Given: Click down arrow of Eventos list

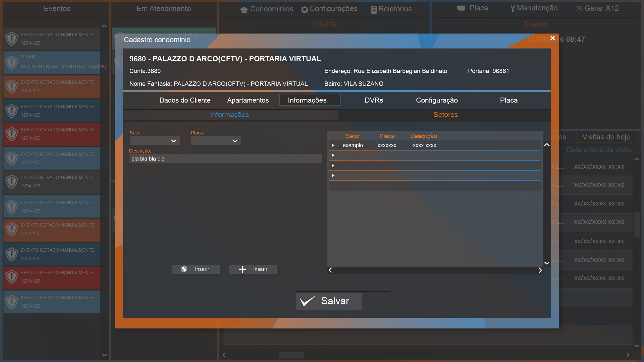Looking at the screenshot, I should 104,355.
